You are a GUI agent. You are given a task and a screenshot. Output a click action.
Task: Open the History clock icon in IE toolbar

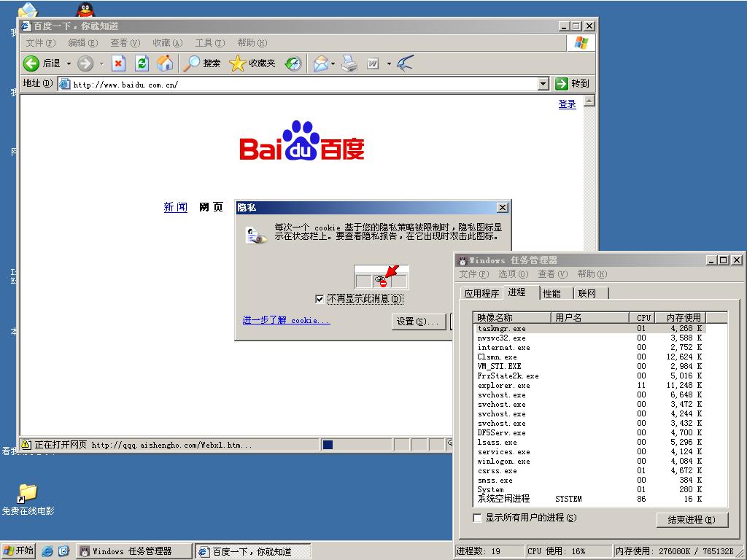point(293,63)
